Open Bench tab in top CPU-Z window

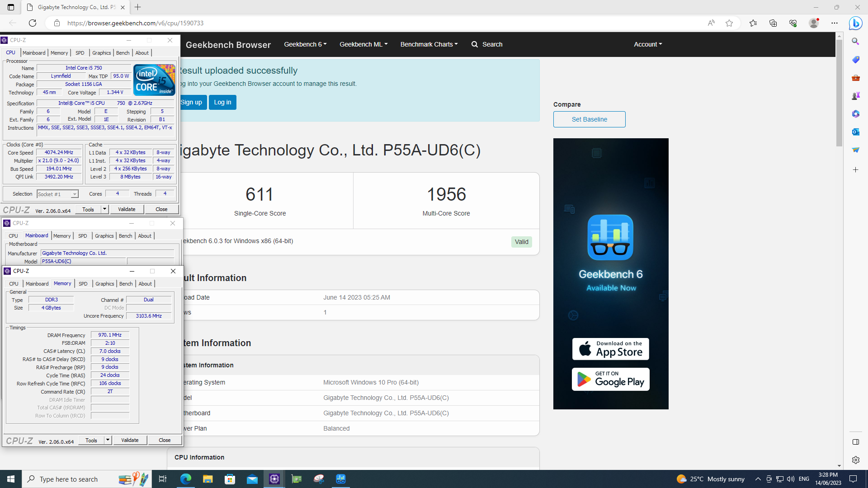pyautogui.click(x=123, y=53)
